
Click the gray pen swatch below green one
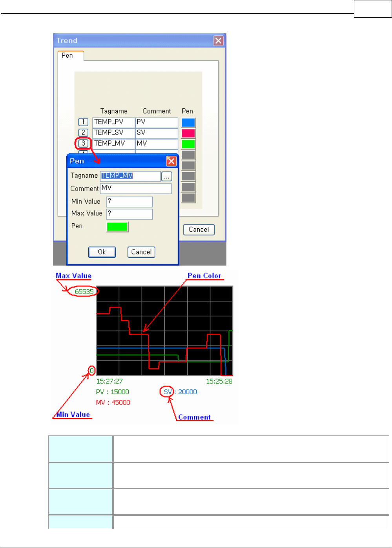pyautogui.click(x=188, y=155)
